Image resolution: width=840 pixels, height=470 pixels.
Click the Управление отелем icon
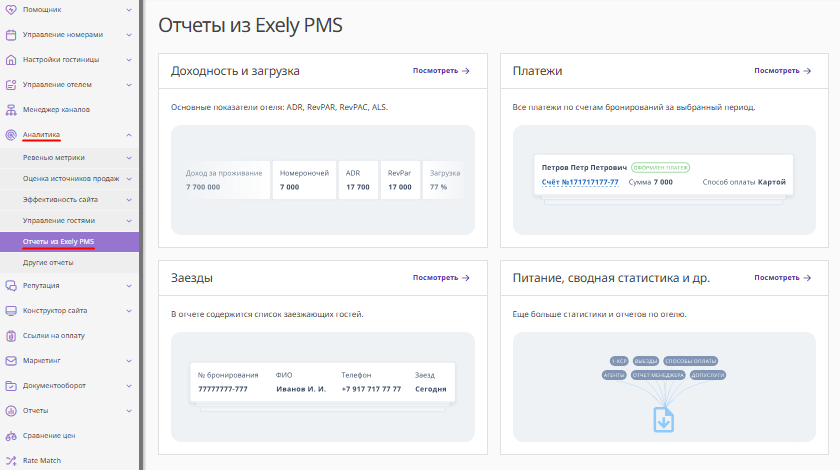pyautogui.click(x=11, y=85)
